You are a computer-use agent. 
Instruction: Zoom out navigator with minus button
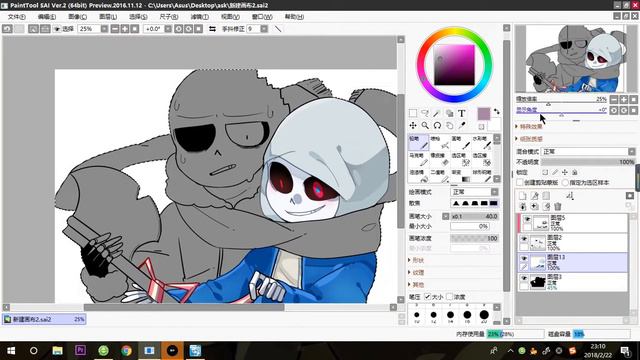pyautogui.click(x=614, y=99)
